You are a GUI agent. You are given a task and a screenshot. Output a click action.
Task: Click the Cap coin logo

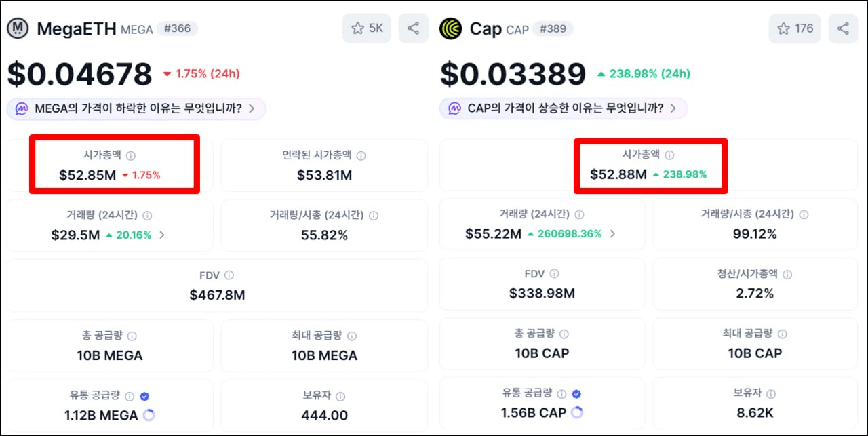click(x=450, y=28)
